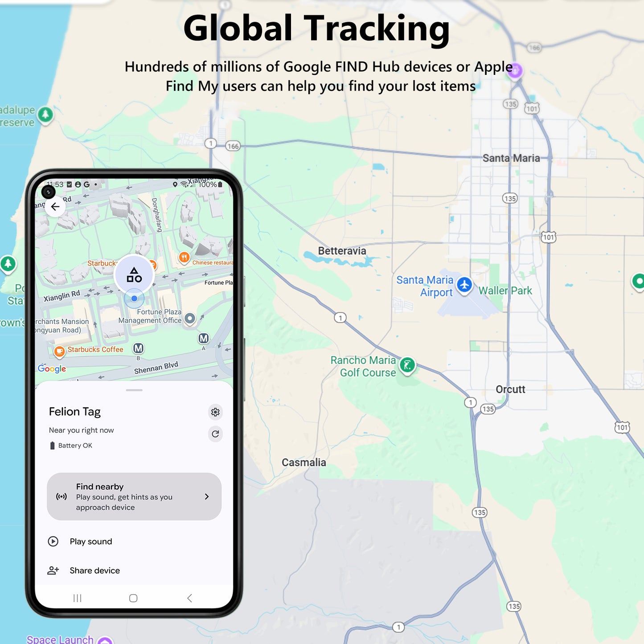Tap the Find nearby signal icon
This screenshot has height=644, width=644.
62,496
